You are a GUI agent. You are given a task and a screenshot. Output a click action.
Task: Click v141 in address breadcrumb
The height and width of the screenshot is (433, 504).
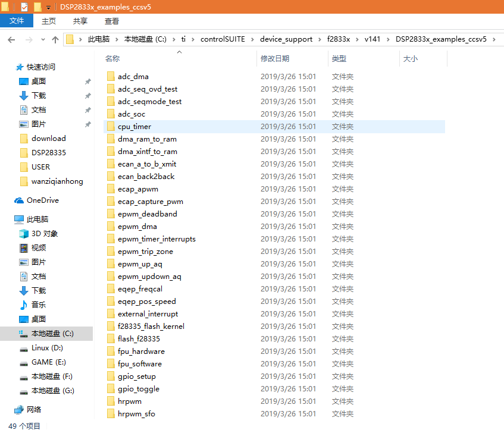pyautogui.click(x=372, y=39)
